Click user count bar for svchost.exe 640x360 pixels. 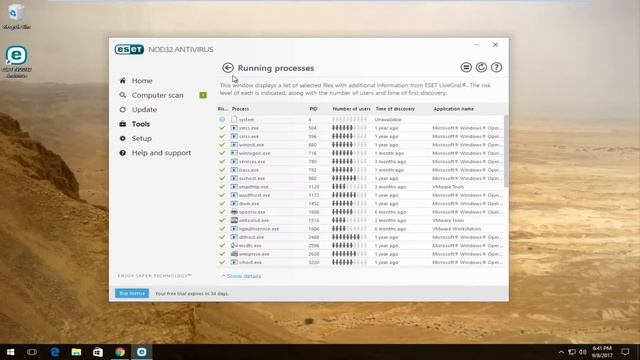pyautogui.click(x=349, y=178)
